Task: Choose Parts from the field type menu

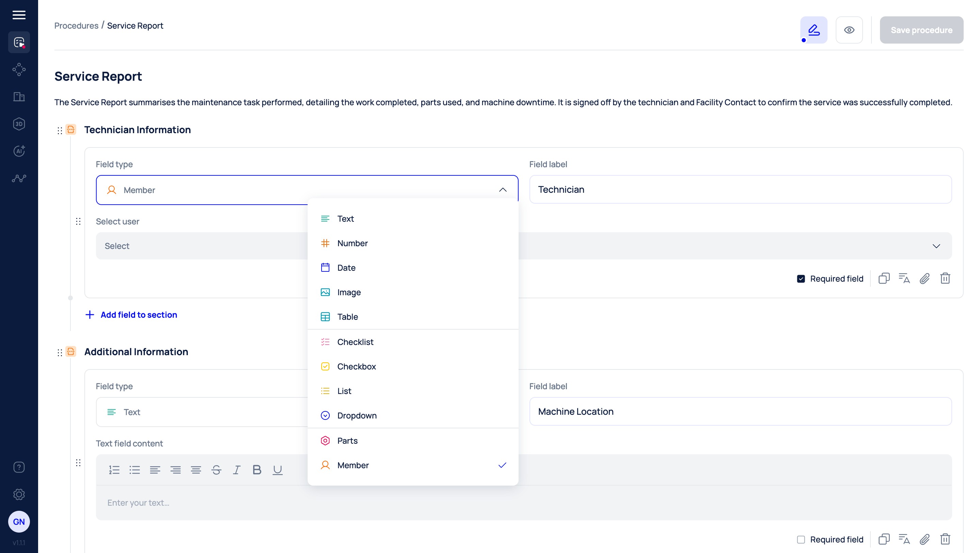Action: click(347, 440)
